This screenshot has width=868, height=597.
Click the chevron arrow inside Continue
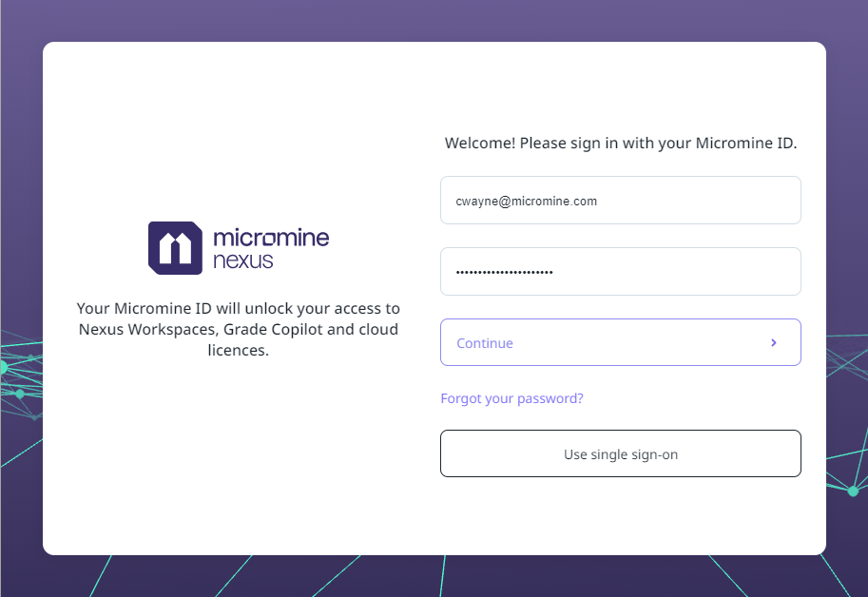coord(774,342)
